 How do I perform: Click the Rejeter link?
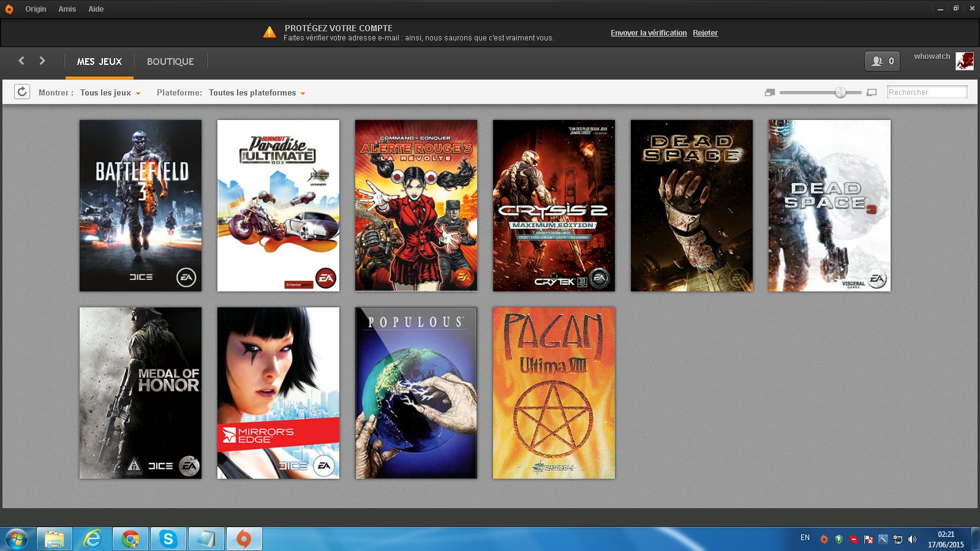(705, 33)
